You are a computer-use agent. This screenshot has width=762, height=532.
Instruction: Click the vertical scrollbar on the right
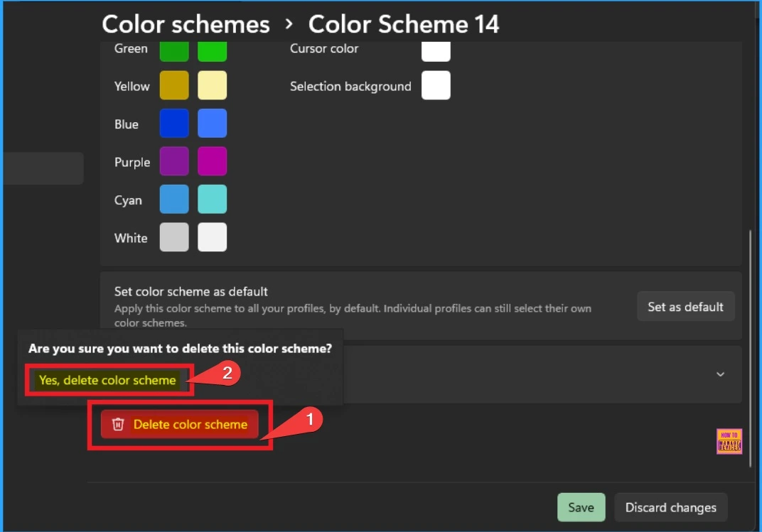[x=751, y=348]
